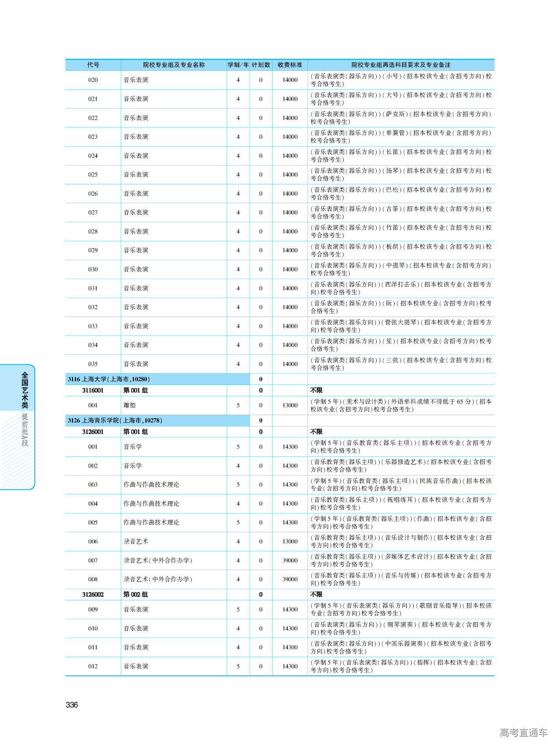This screenshot has height=750, width=560.
Task: Select the 全国艺术类 side tab
Action: coord(25,390)
